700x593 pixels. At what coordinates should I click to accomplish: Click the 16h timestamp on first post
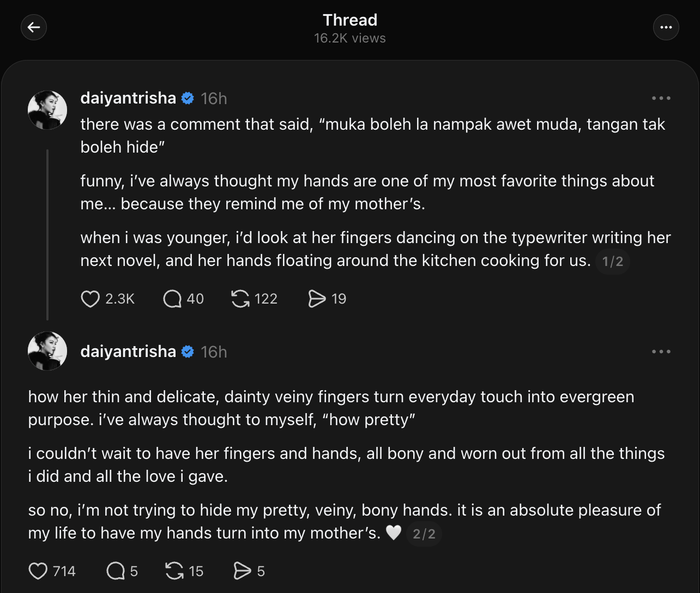click(x=214, y=99)
